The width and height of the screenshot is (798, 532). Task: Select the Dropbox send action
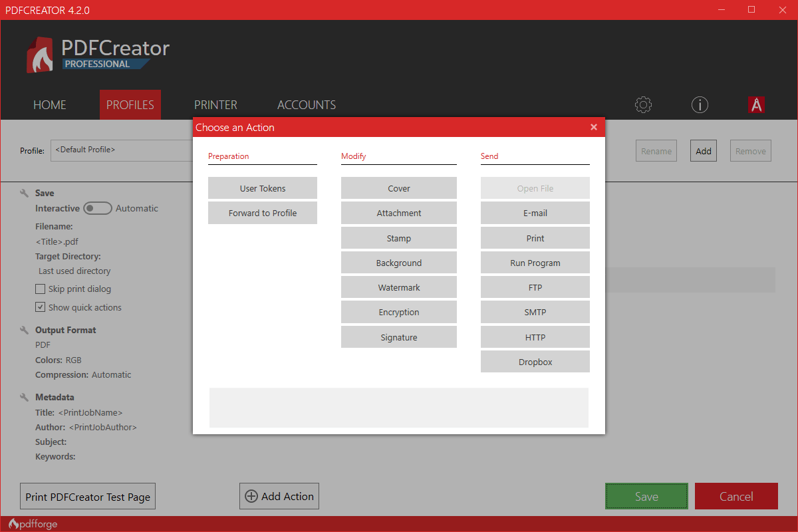535,362
